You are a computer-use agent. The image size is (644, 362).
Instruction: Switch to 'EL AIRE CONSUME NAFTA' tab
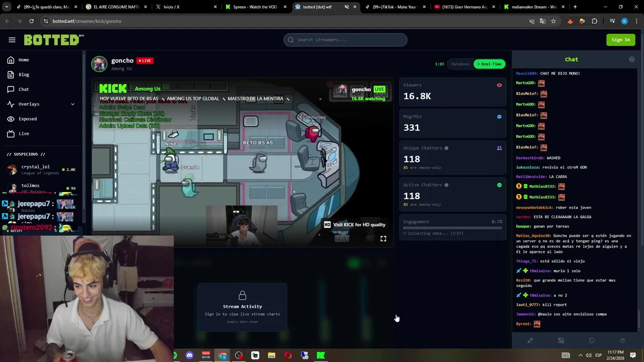[116, 7]
